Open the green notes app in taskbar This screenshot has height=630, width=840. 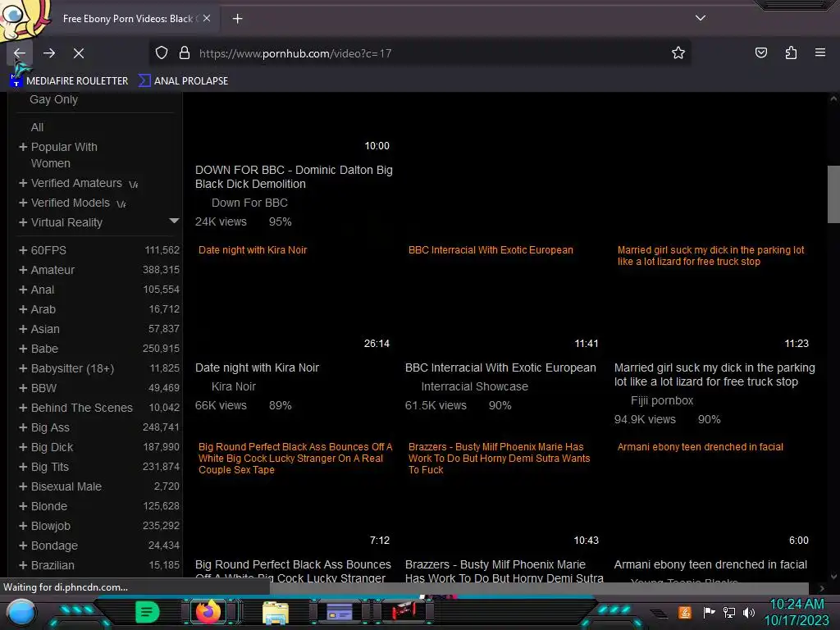pos(148,612)
